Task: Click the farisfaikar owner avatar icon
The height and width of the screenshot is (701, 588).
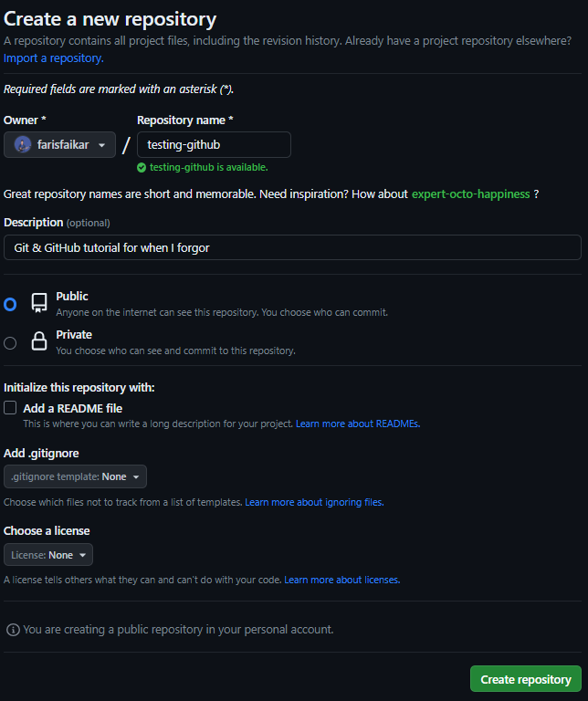Action: [x=23, y=145]
